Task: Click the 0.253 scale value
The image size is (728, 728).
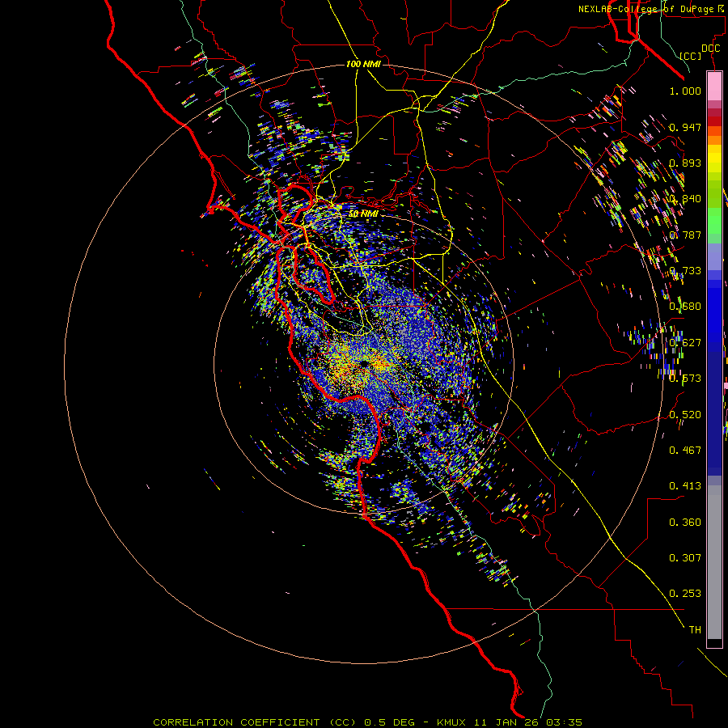Action: [x=685, y=594]
